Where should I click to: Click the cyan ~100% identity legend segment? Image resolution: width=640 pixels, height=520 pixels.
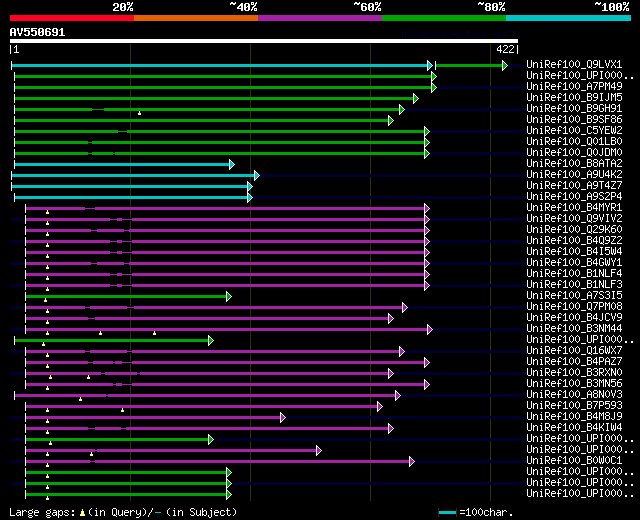click(568, 18)
